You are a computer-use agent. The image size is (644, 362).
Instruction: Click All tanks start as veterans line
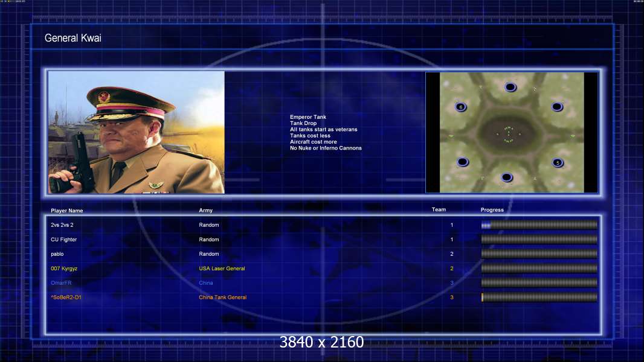pos(324,130)
